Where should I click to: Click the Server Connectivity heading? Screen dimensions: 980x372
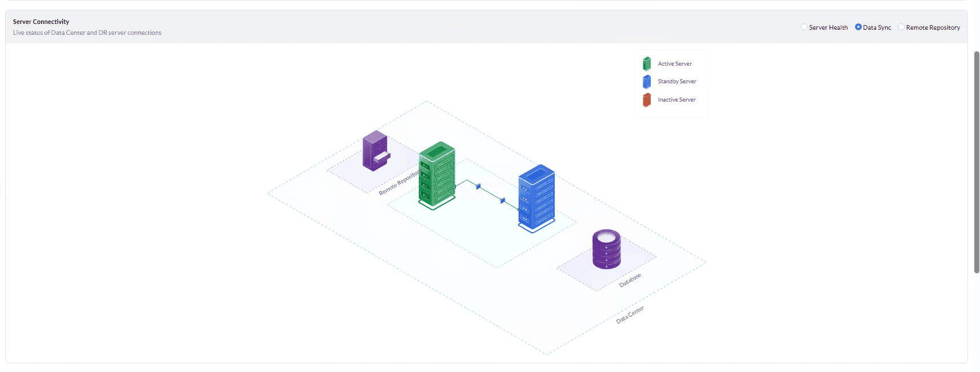(41, 22)
